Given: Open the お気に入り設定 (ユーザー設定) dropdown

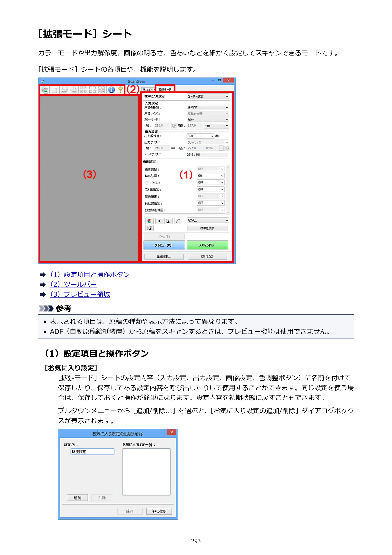Looking at the screenshot, I should click(208, 97).
